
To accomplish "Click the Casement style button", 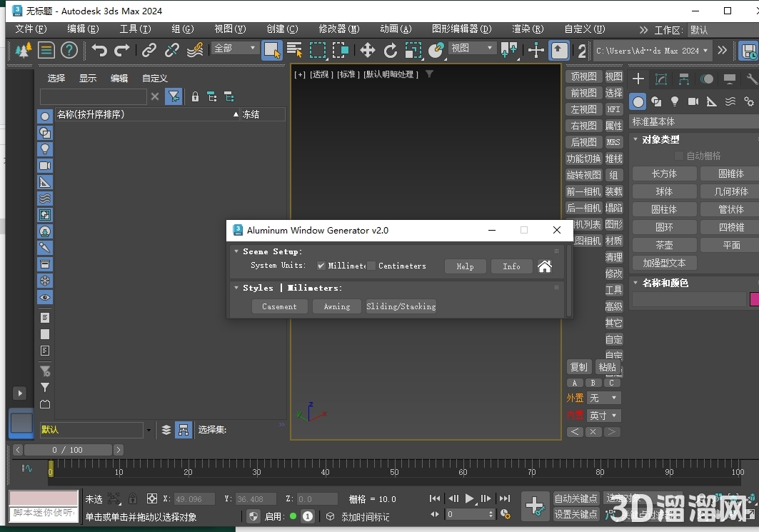I will pyautogui.click(x=280, y=306).
